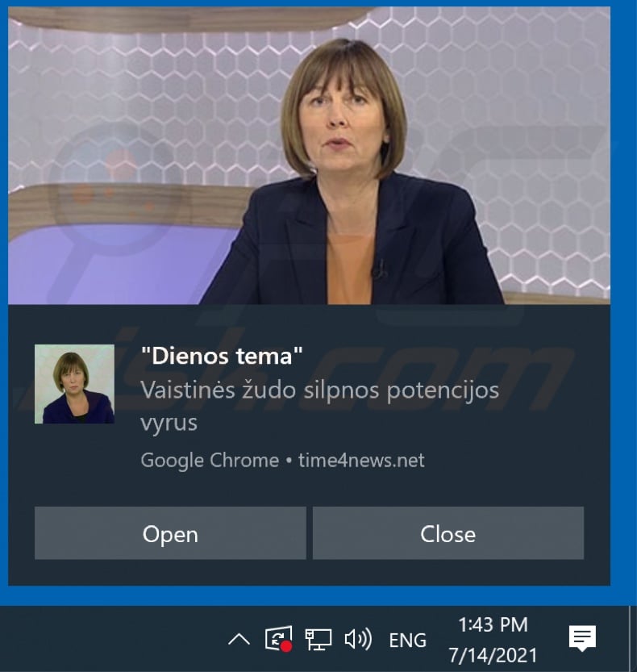The image size is (637, 672).
Task: Click the empty taskbar area left of the chevron
Action: point(111,639)
